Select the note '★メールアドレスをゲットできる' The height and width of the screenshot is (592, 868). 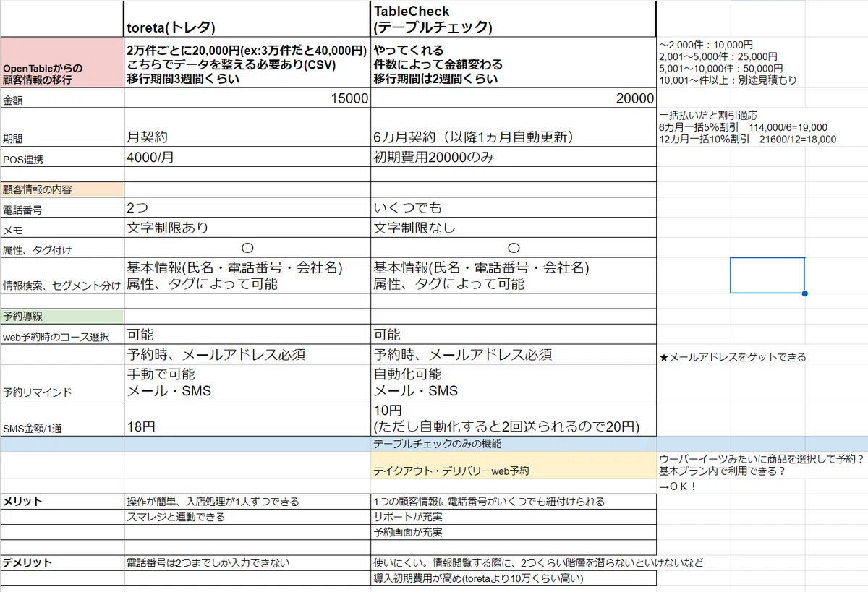[733, 357]
